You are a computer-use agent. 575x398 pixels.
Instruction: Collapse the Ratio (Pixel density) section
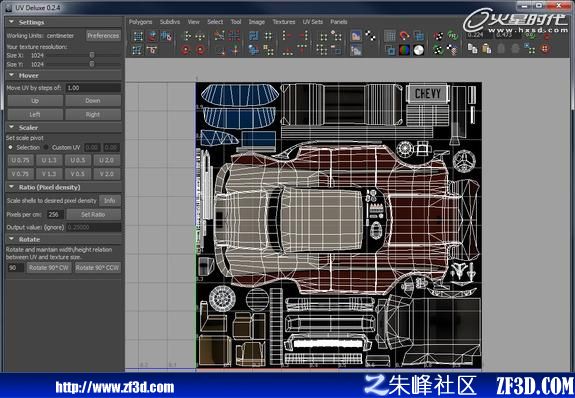coord(11,187)
